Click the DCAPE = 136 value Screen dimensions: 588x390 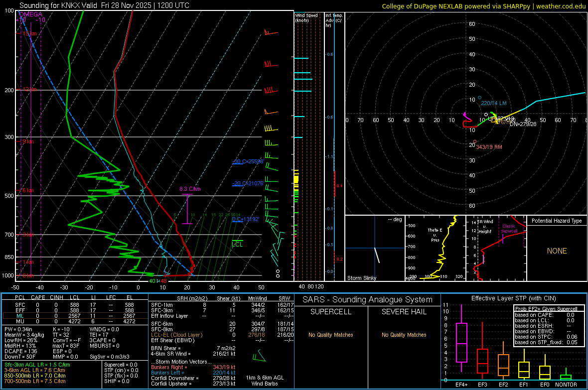click(20, 351)
